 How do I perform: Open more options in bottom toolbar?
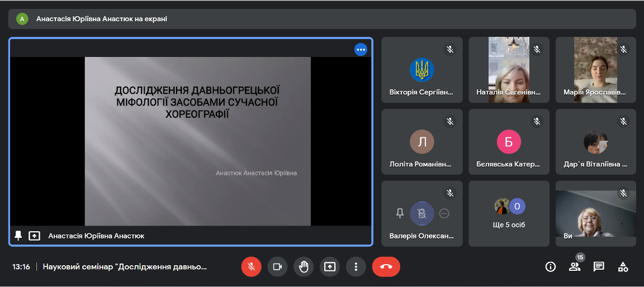(356, 267)
